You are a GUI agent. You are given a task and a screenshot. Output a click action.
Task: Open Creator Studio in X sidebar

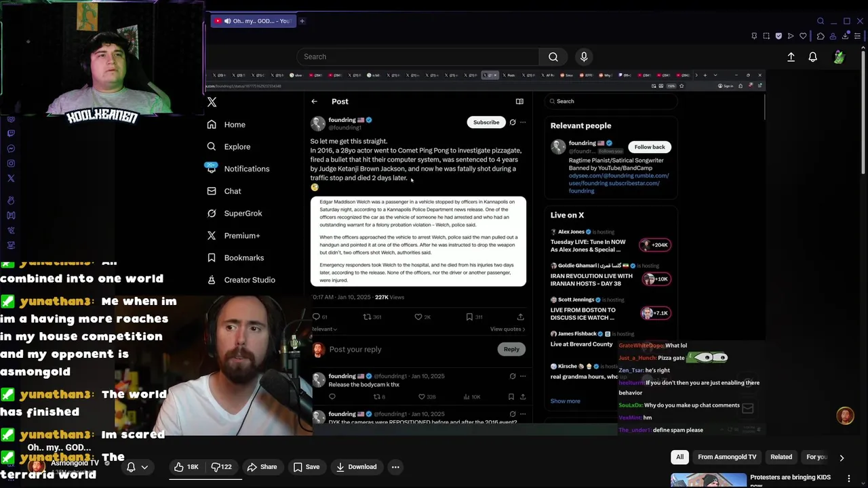[241, 280]
